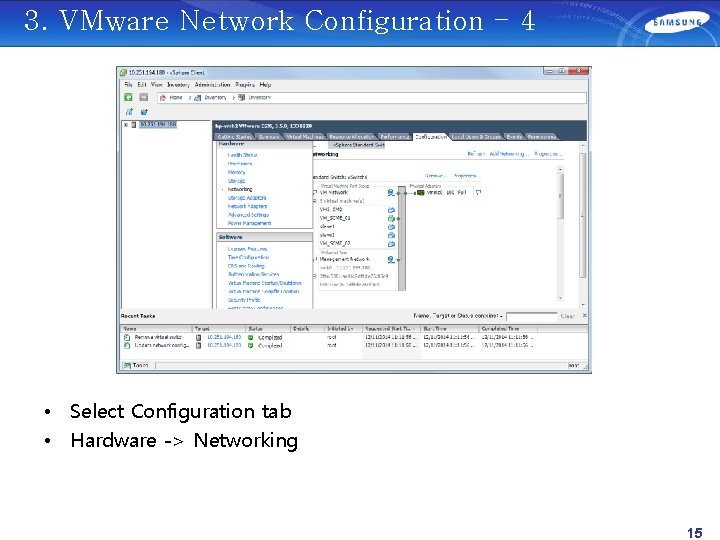This screenshot has width=720, height=540.
Task: Open Time Configuration under Software
Action: (248, 258)
